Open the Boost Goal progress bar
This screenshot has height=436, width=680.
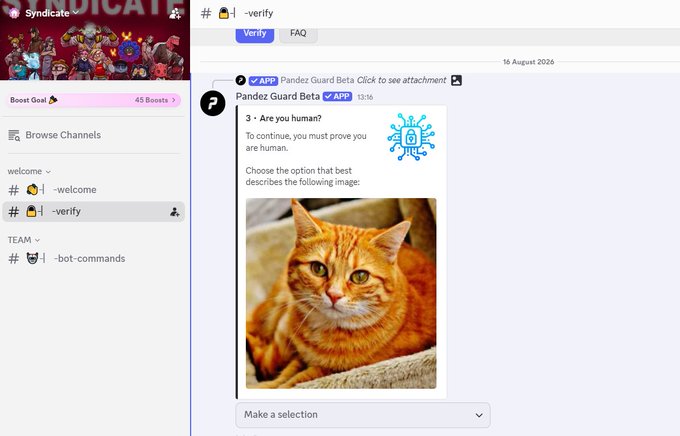tap(93, 100)
